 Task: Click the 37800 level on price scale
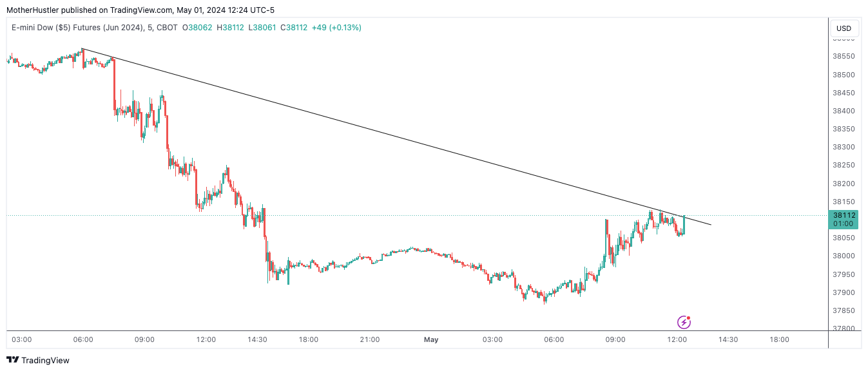click(844, 329)
